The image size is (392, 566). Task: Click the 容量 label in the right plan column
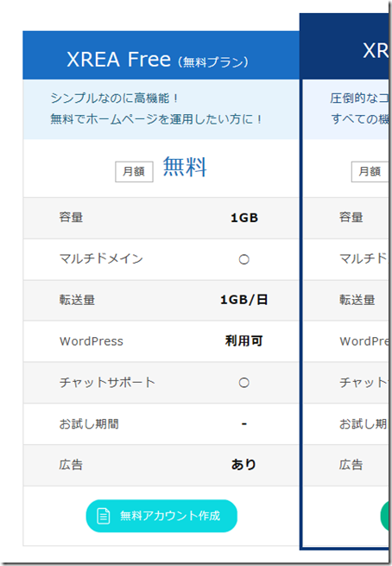click(x=351, y=217)
